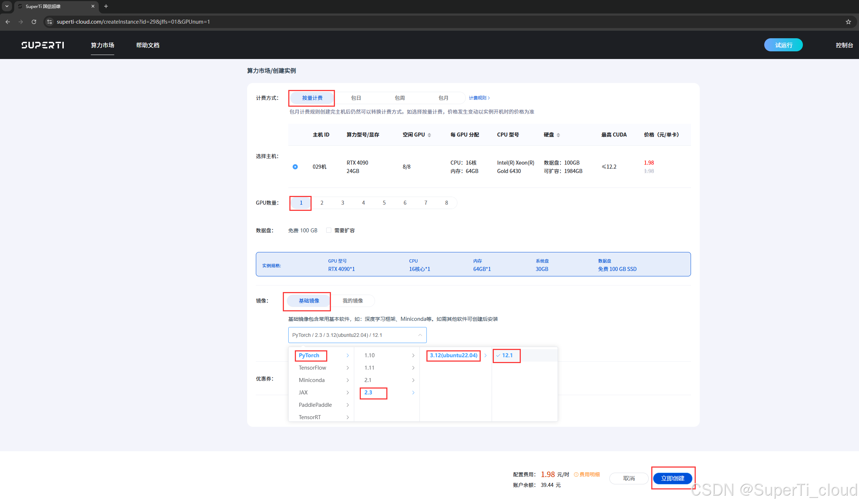Select PyTorch version 2.3
This screenshot has width=859, height=504.
tap(387, 393)
